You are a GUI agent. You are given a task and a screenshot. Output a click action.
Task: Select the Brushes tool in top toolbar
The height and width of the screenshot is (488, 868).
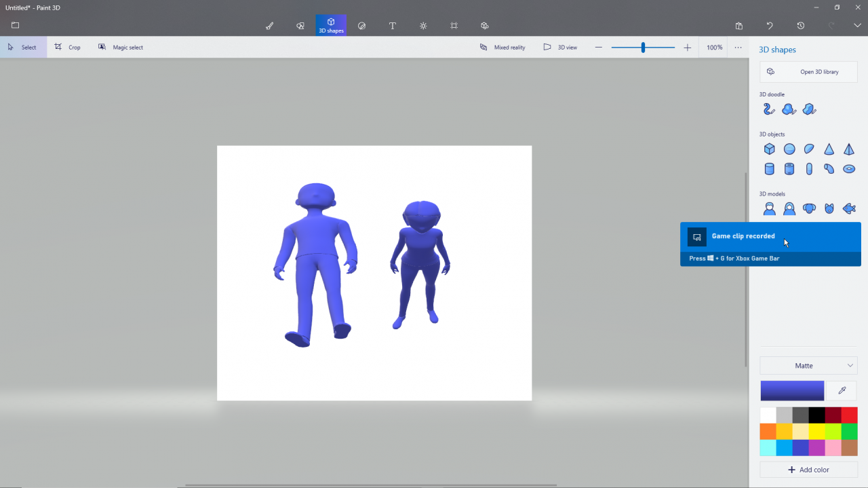pos(269,26)
